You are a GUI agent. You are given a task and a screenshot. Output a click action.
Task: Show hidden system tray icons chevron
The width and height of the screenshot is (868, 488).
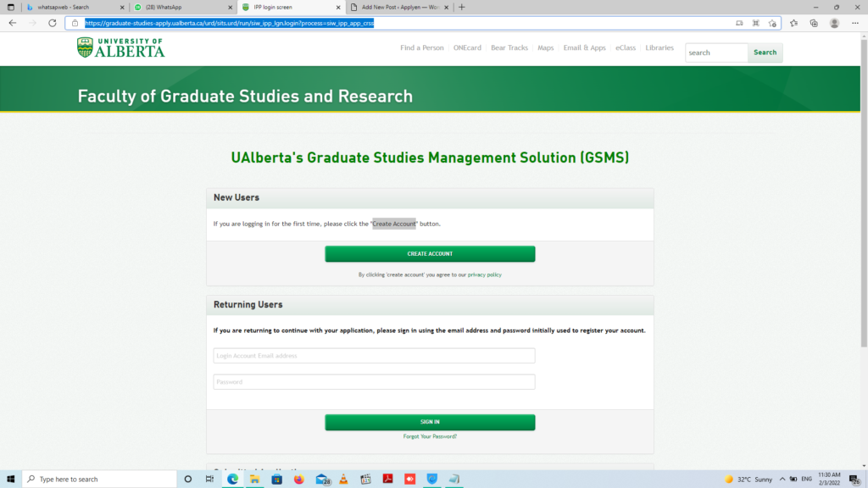coord(782,480)
